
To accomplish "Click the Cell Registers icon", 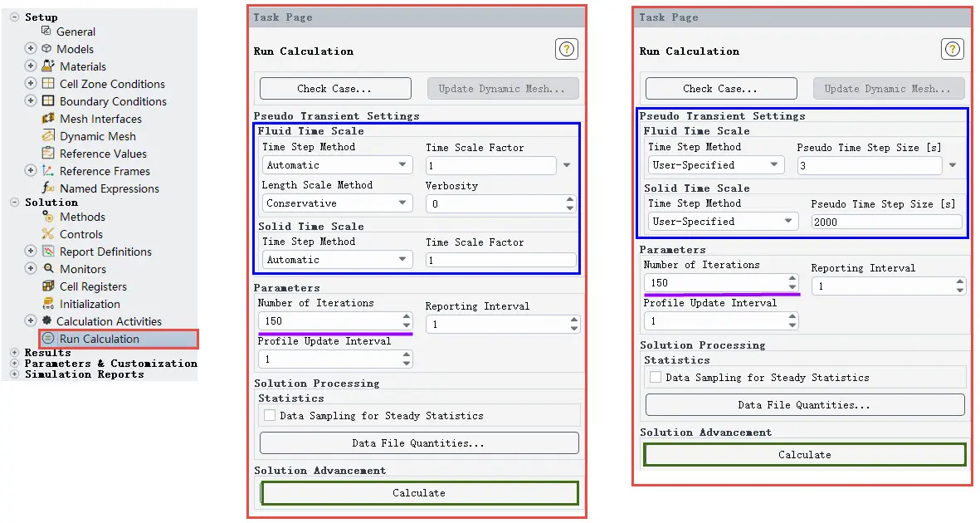I will coord(48,286).
